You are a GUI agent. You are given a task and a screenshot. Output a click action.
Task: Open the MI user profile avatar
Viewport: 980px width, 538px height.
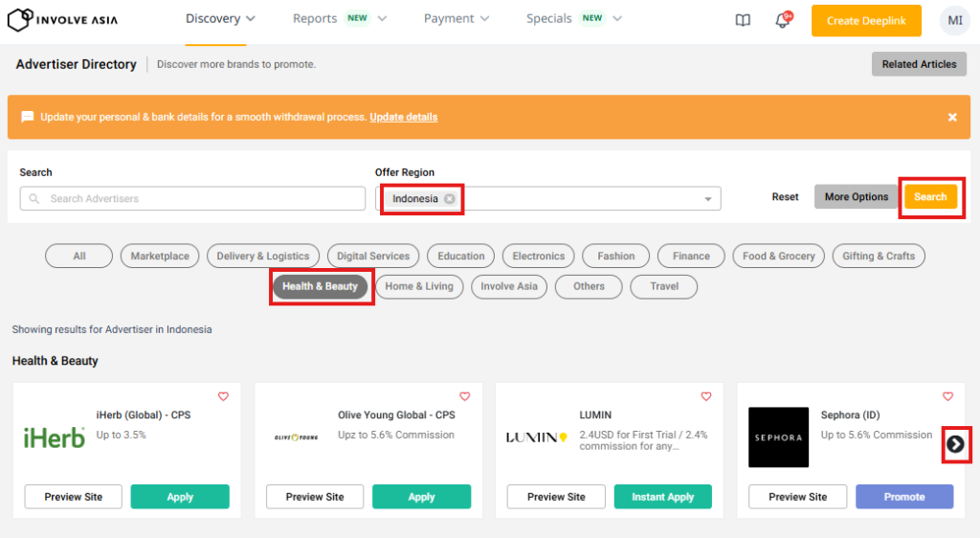pyautogui.click(x=954, y=20)
